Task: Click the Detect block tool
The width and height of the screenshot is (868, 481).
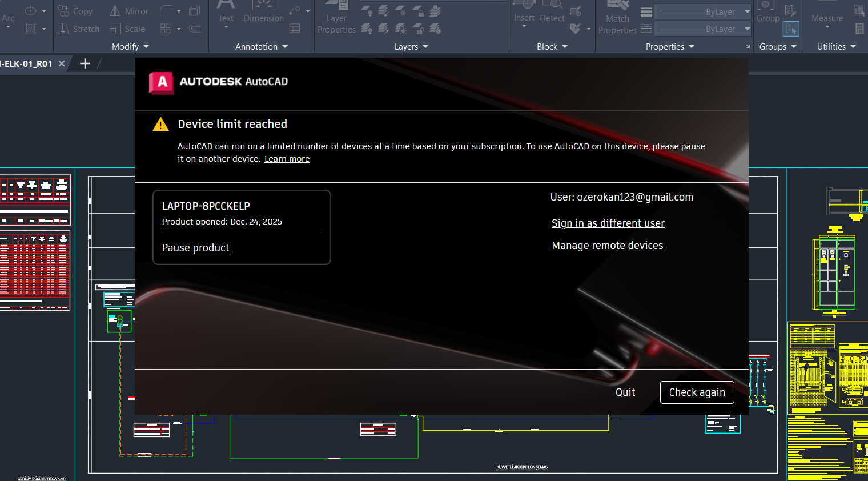Action: [x=552, y=13]
